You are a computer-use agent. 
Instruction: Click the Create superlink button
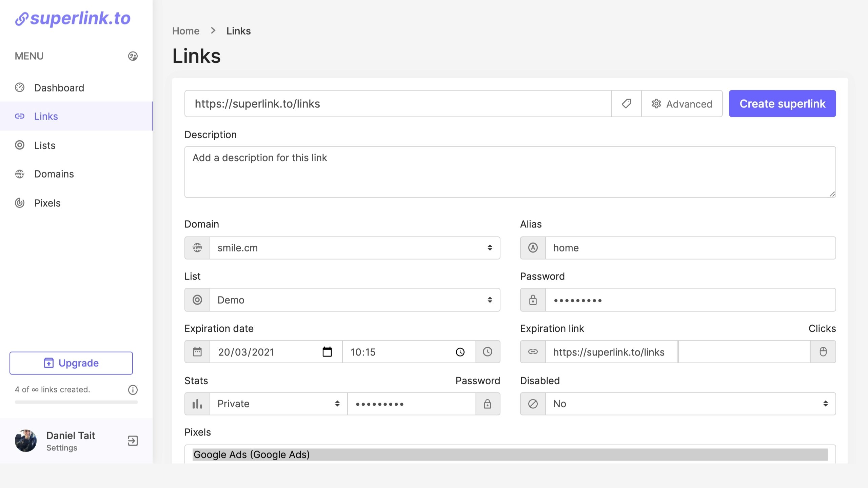point(782,103)
